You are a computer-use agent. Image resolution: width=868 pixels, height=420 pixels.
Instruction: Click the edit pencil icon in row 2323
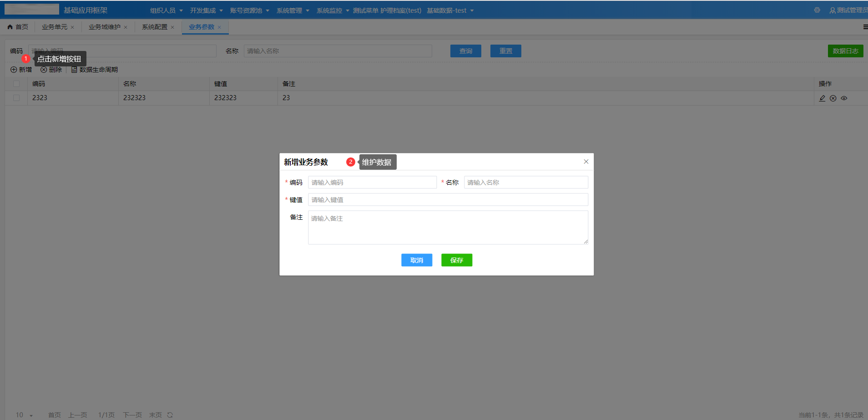822,98
